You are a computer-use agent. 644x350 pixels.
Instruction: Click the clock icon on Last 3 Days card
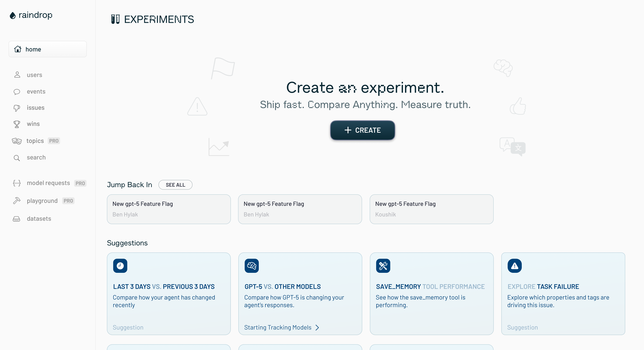120,266
